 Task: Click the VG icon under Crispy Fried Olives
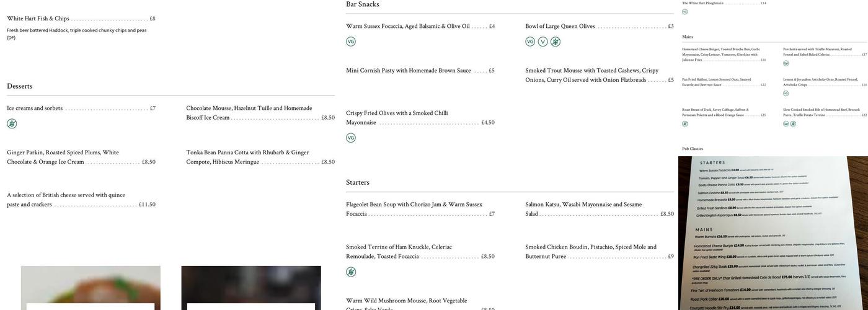click(351, 138)
